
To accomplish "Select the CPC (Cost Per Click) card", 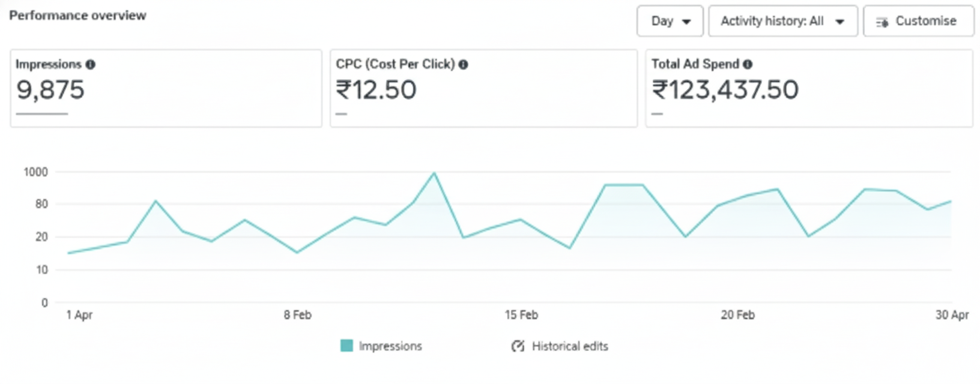I will coord(483,89).
